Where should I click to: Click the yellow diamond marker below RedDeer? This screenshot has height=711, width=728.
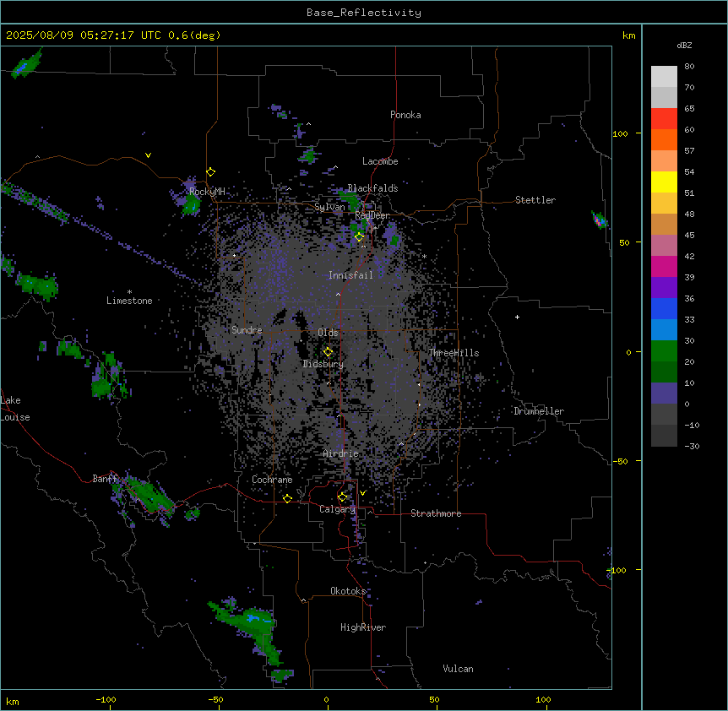359,237
